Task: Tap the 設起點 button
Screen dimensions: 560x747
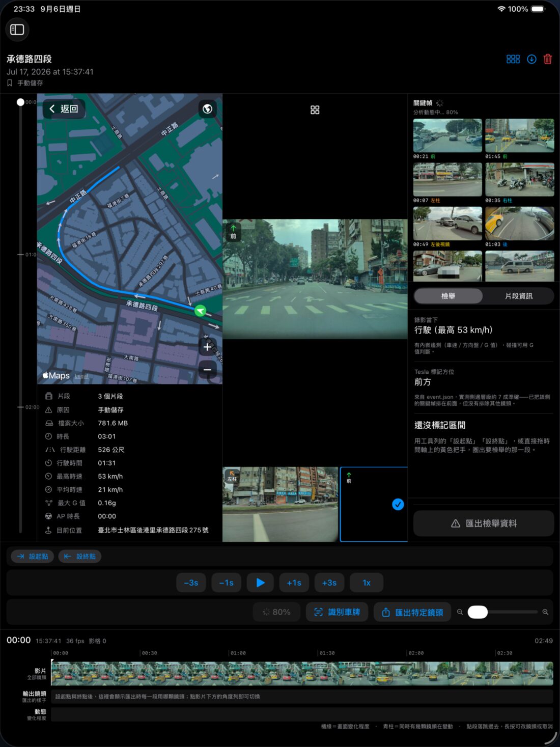Action: (x=33, y=557)
